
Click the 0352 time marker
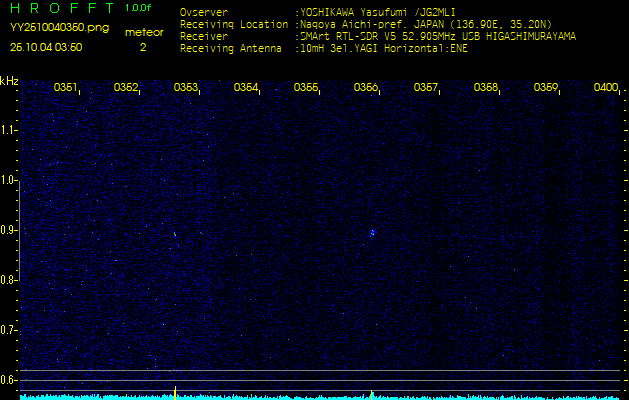[125, 87]
